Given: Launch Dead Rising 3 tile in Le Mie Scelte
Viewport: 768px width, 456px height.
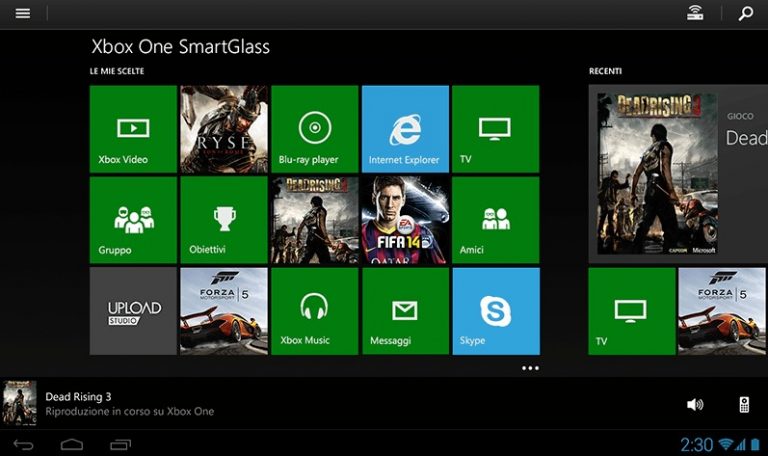Looking at the screenshot, I should (314, 220).
